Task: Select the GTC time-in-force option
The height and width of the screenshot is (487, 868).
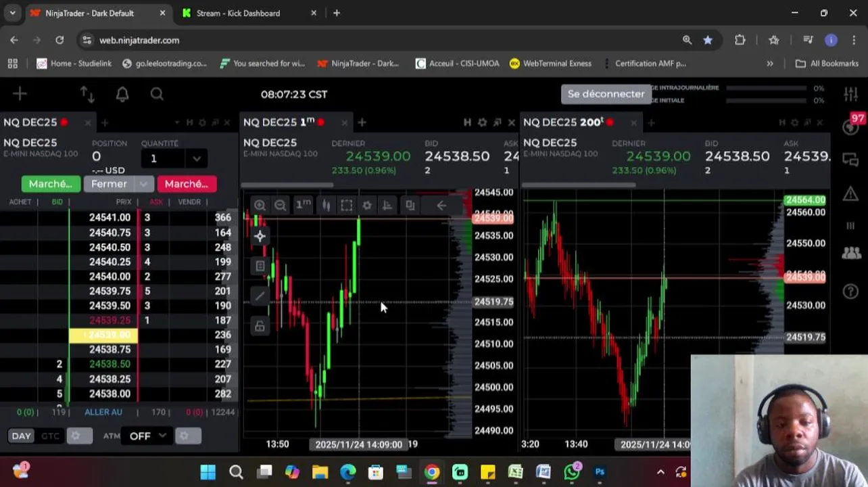Action: [x=50, y=436]
